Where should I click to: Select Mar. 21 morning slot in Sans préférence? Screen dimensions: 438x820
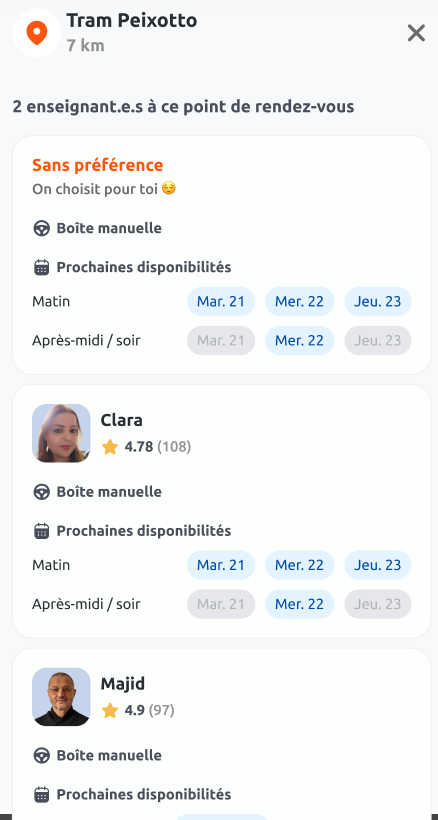pos(221,302)
